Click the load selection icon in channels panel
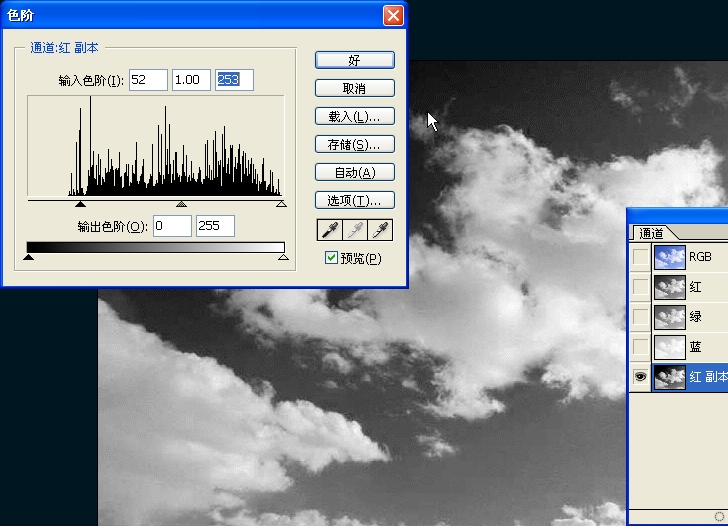 [x=720, y=517]
